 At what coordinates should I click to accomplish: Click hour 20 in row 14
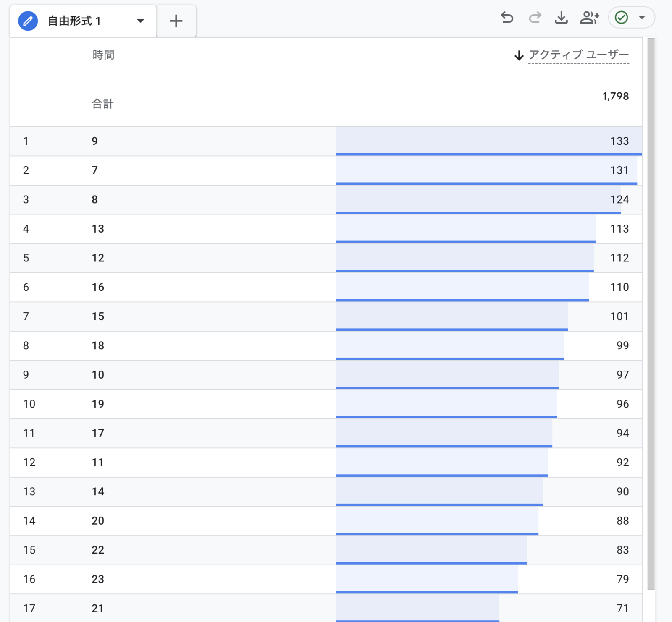pyautogui.click(x=98, y=520)
